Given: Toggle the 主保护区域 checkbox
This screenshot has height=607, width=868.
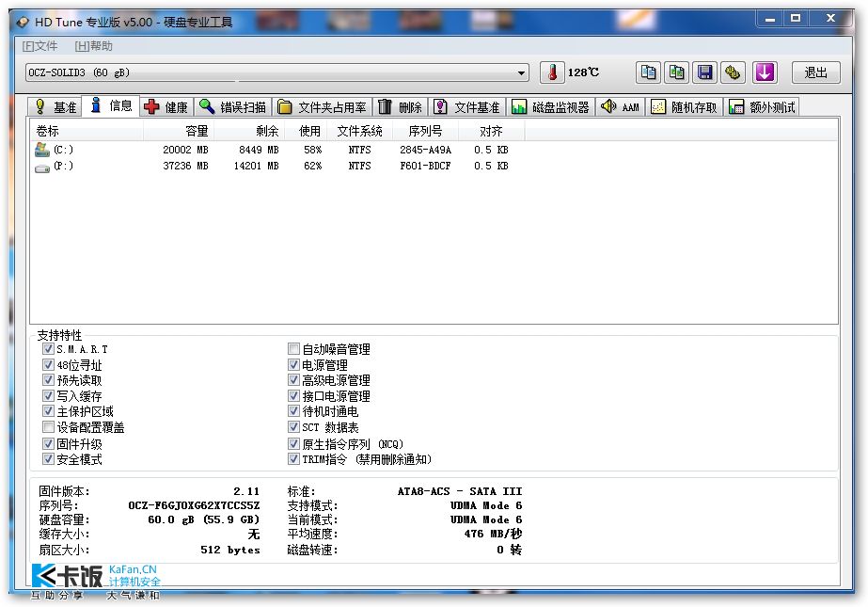Looking at the screenshot, I should [x=48, y=411].
